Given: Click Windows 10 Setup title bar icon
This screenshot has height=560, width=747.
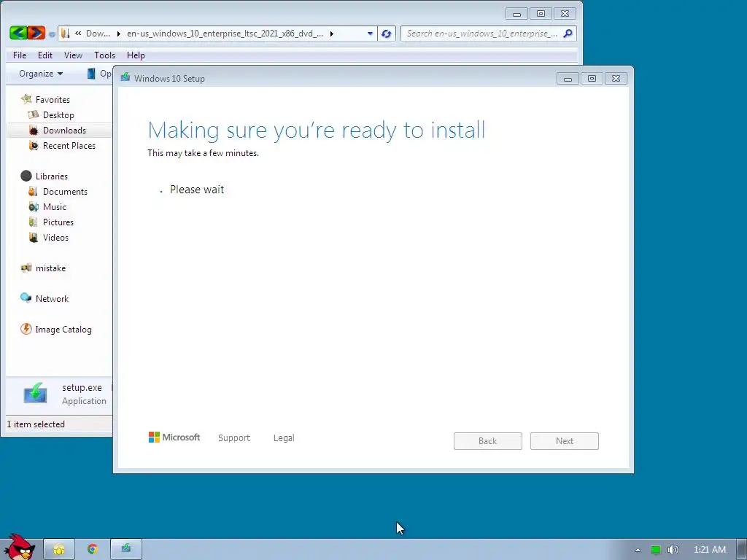Looking at the screenshot, I should point(125,77).
